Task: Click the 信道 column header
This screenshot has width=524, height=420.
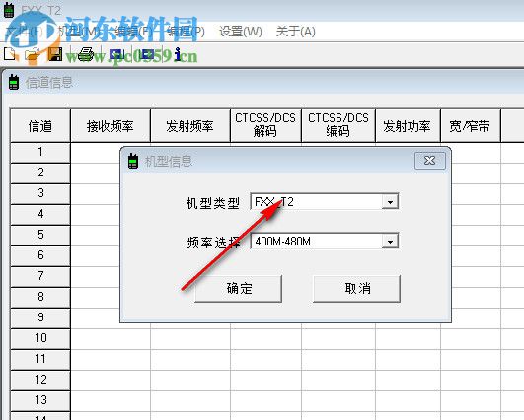Action: [40, 126]
